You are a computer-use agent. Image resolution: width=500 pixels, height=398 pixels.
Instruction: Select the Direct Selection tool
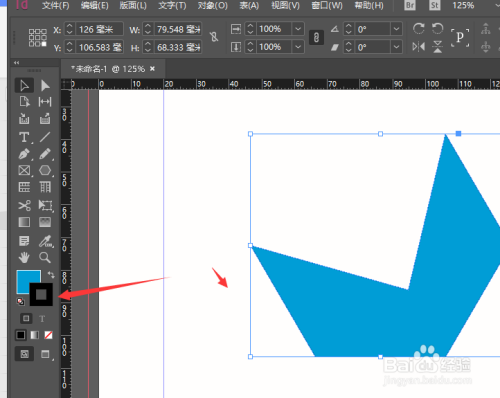(45, 86)
